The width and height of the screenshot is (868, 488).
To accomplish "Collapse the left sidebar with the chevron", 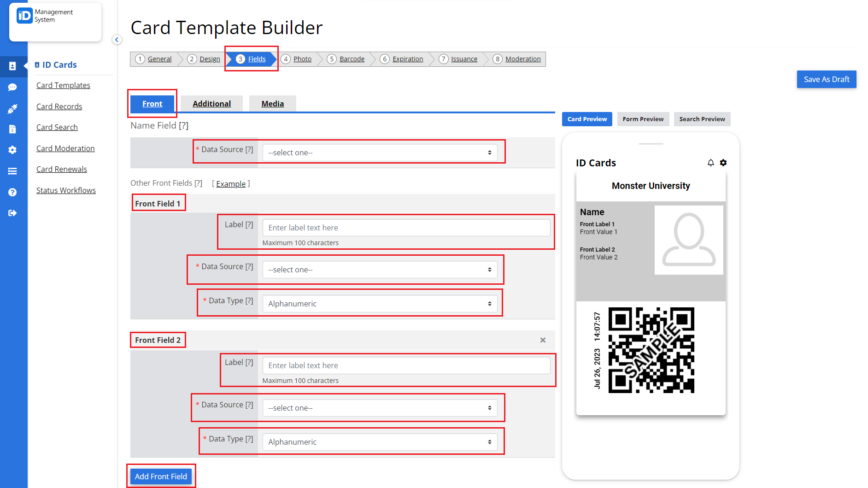I will 117,40.
